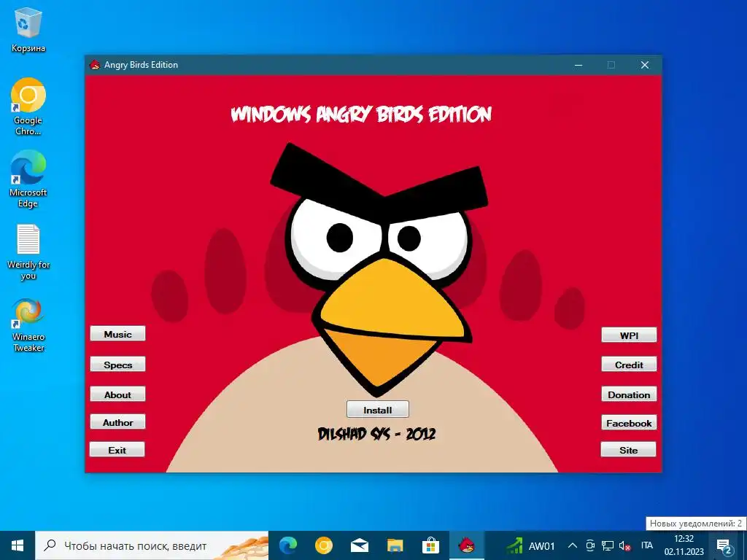Select the Google Chrome desktop shortcut
The width and height of the screenshot is (747, 560).
[x=28, y=106]
